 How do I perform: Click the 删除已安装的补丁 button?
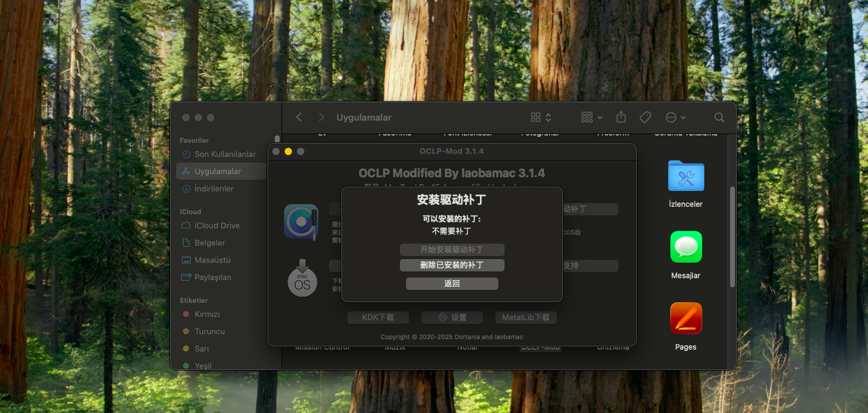452,265
